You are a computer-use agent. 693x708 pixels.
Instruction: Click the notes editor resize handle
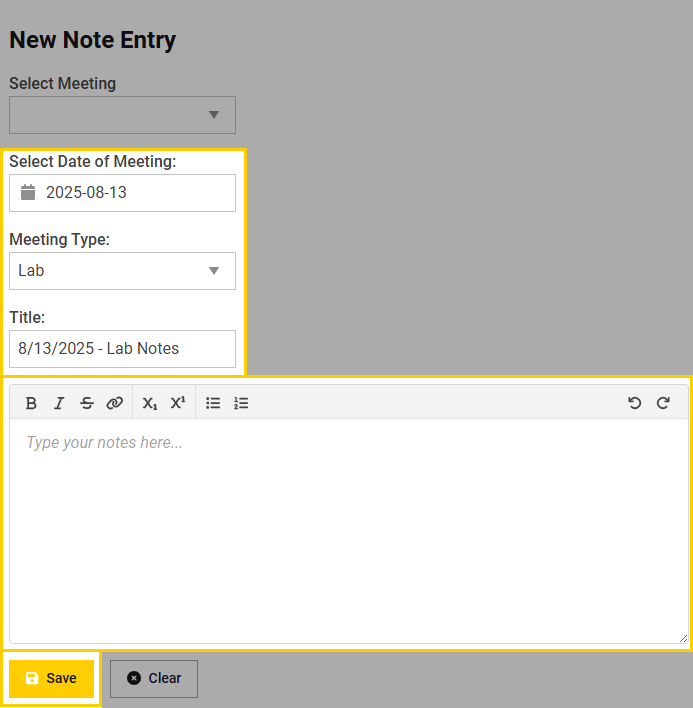683,638
